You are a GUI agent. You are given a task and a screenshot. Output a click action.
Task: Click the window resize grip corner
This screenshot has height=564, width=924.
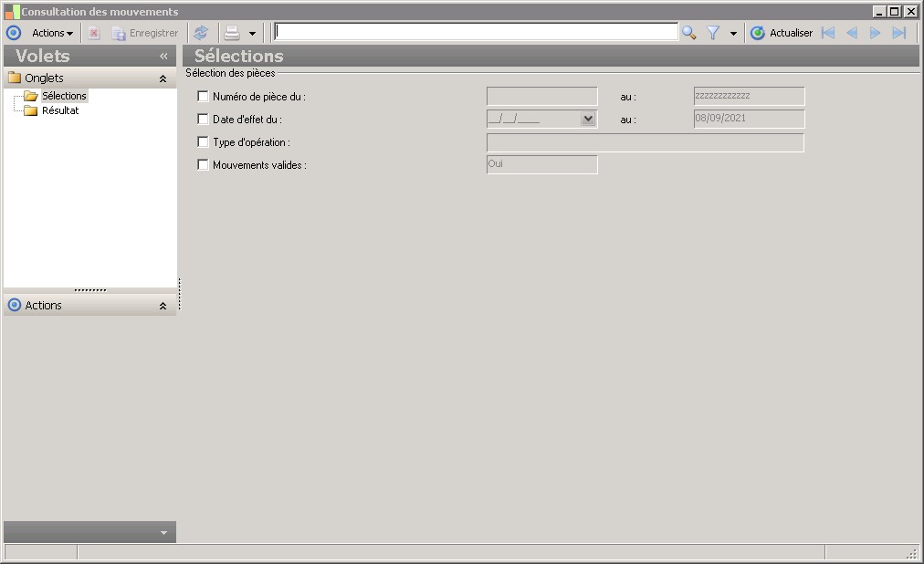point(912,553)
